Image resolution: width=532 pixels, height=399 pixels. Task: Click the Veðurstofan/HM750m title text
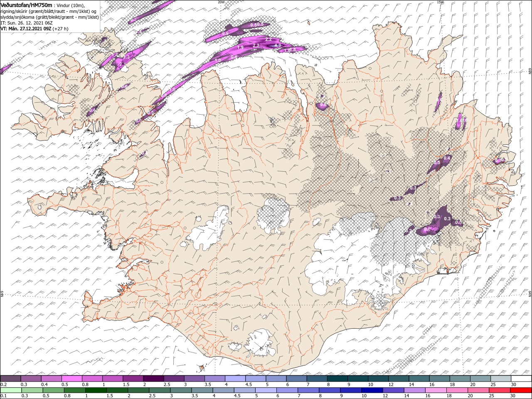(26, 5)
